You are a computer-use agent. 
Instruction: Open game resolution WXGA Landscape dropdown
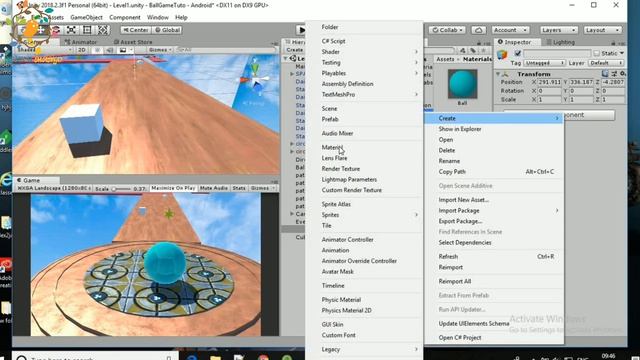(x=53, y=188)
